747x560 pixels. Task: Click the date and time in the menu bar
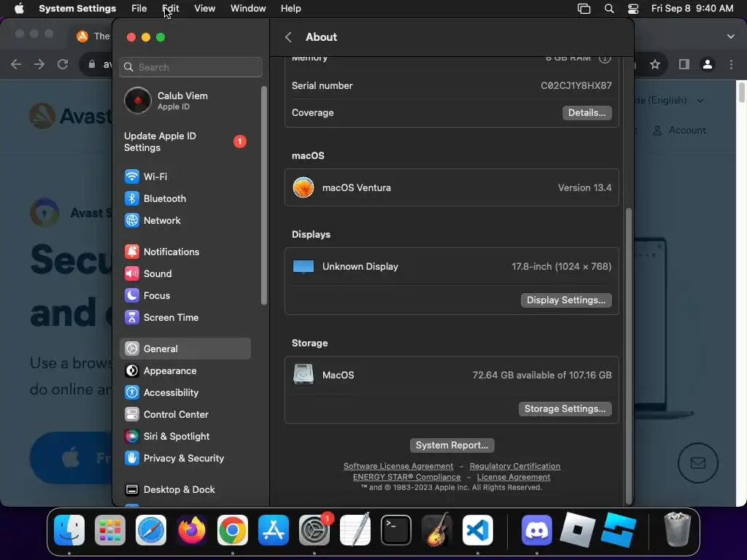point(692,9)
